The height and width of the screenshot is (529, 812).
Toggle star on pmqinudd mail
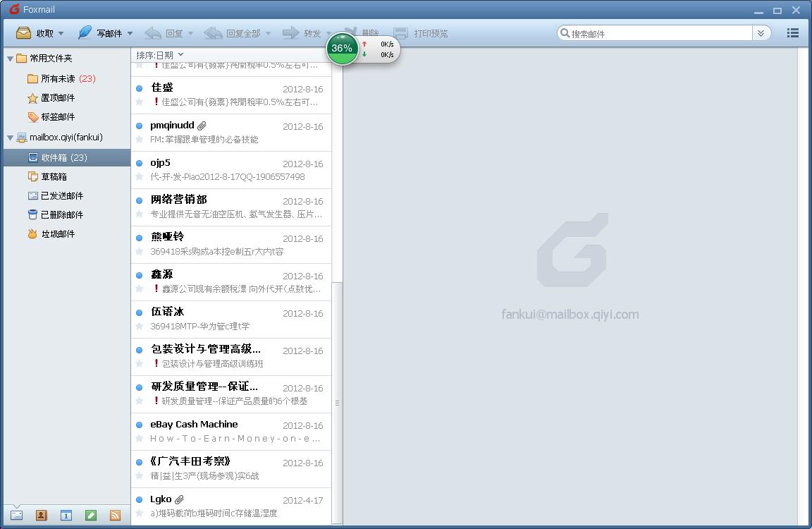click(140, 140)
